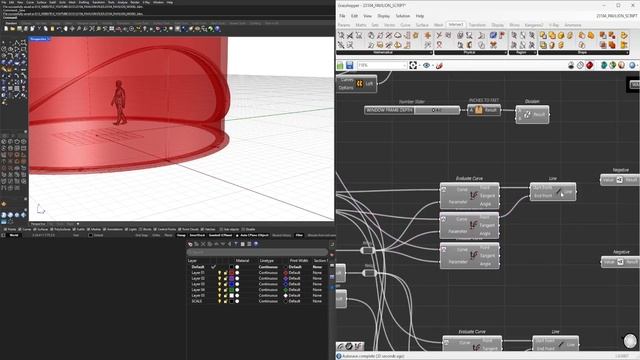Toggle the Points filter checkbox
The width and height of the screenshot is (640, 360).
coord(4,229)
